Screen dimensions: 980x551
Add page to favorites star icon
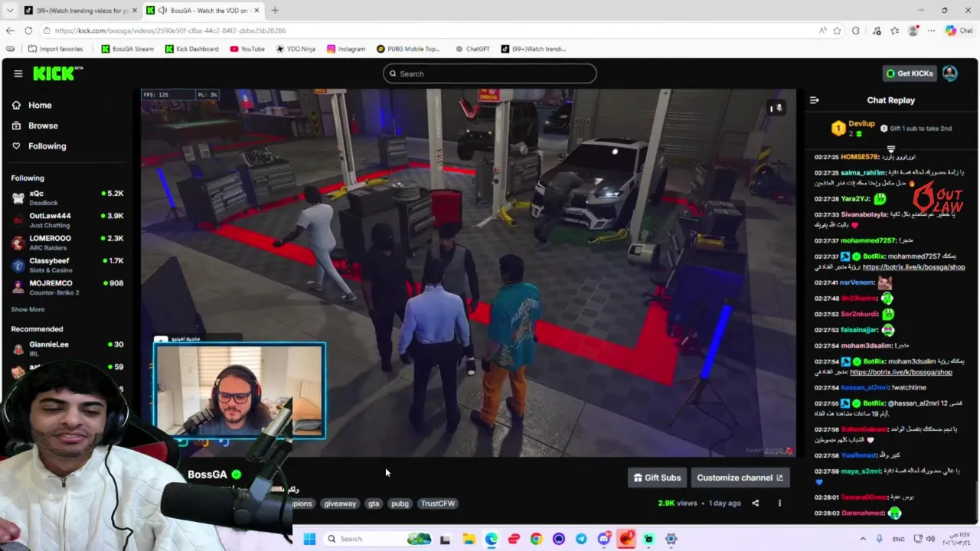coord(837,31)
